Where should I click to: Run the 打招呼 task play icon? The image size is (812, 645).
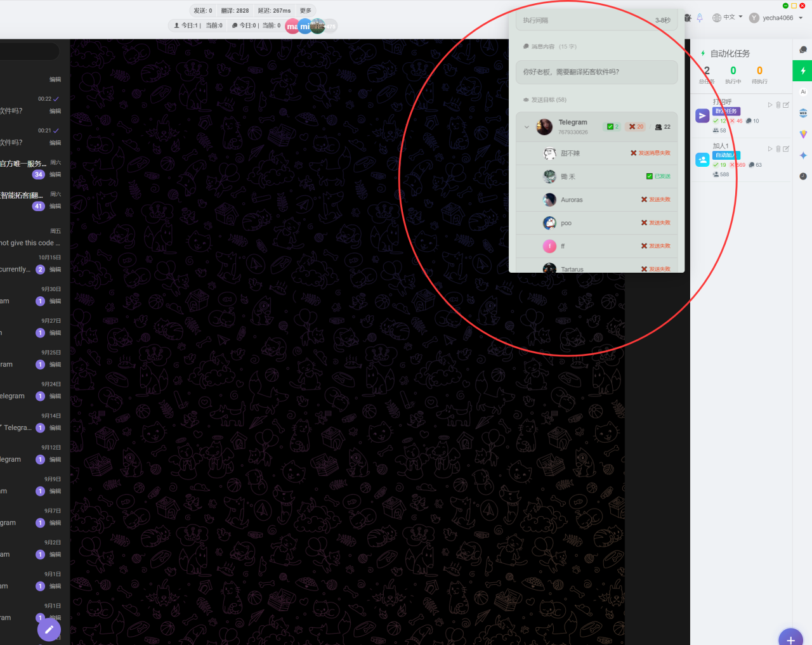[x=770, y=105]
